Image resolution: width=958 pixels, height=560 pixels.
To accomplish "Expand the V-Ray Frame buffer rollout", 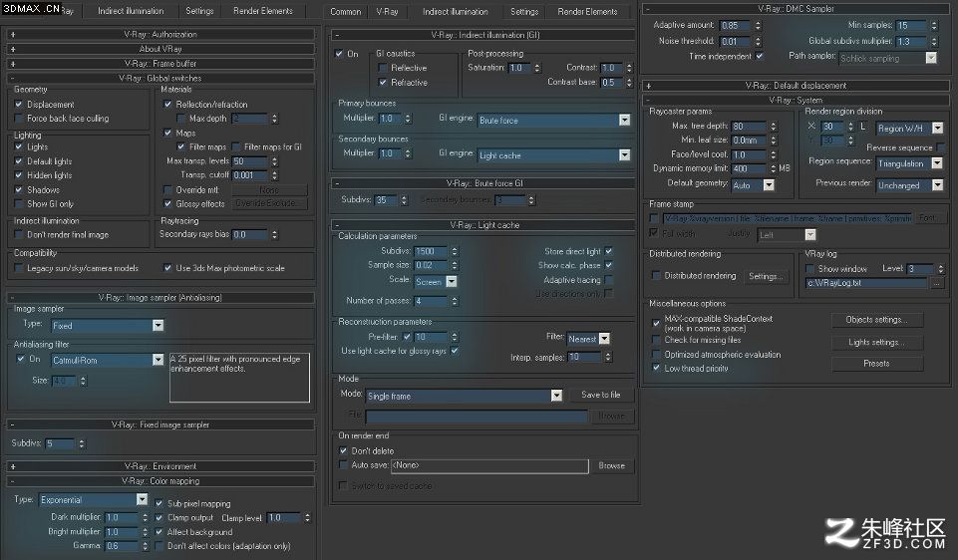I will point(160,64).
